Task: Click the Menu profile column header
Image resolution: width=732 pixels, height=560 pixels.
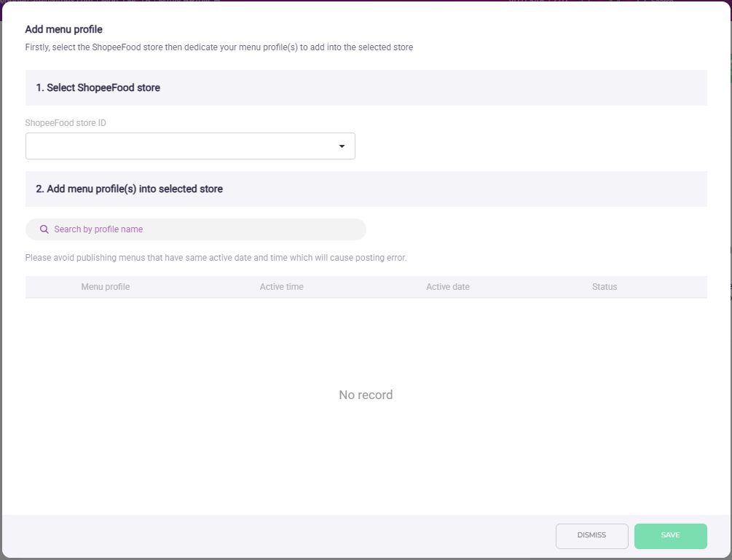Action: pos(106,287)
